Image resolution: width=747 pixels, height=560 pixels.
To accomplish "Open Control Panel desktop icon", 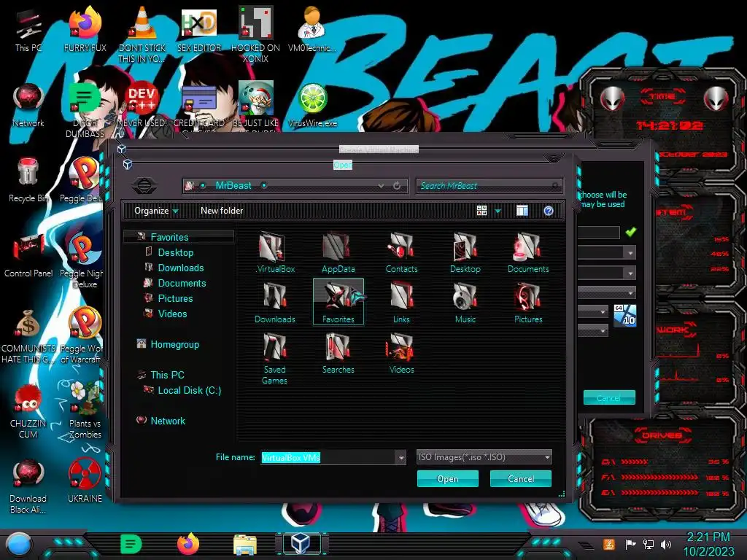I will [28, 256].
